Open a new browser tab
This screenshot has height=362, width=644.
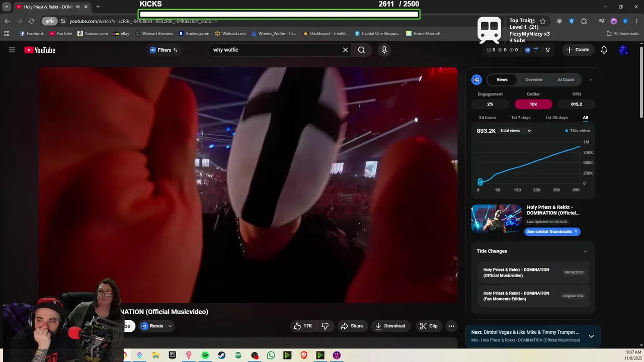tap(98, 7)
